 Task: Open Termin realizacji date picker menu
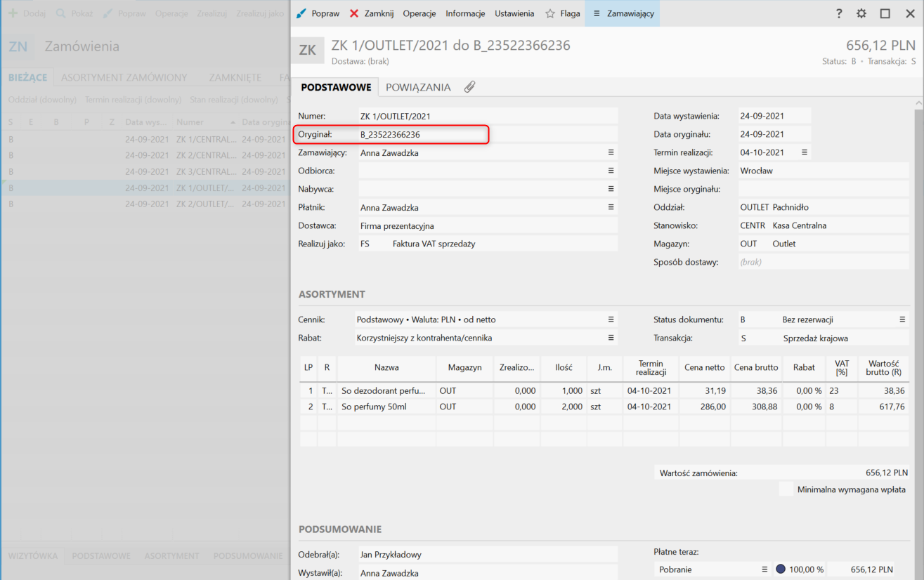[x=805, y=152]
